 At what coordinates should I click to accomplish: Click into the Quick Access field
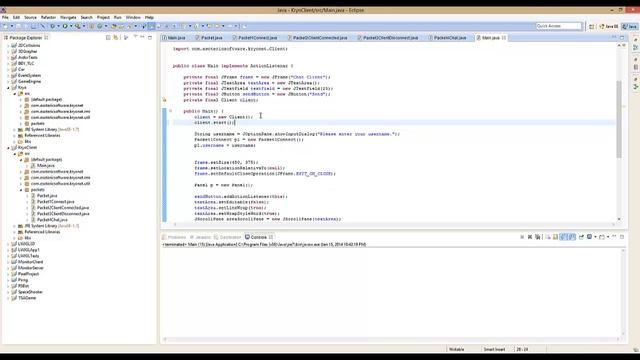click(559, 26)
